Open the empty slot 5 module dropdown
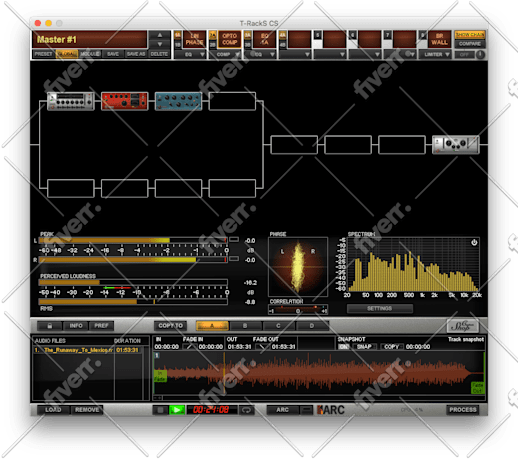The image size is (518, 459). point(330,54)
